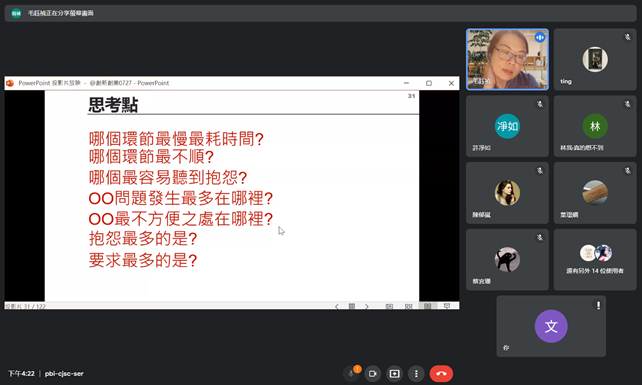
Task: Open the three-dot more options menu
Action: tap(416, 374)
